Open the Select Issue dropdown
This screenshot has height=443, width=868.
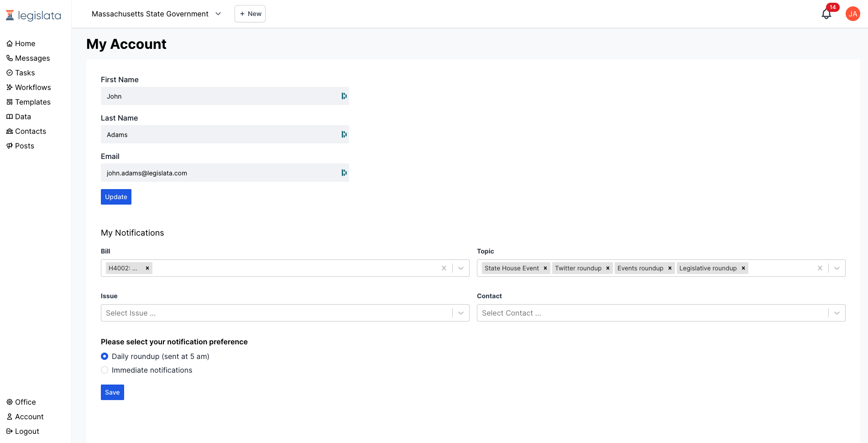point(285,313)
